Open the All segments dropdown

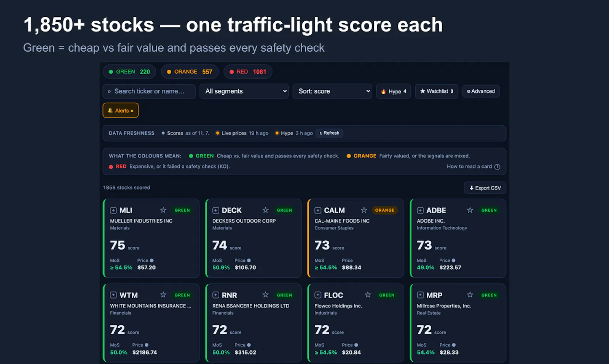(244, 91)
